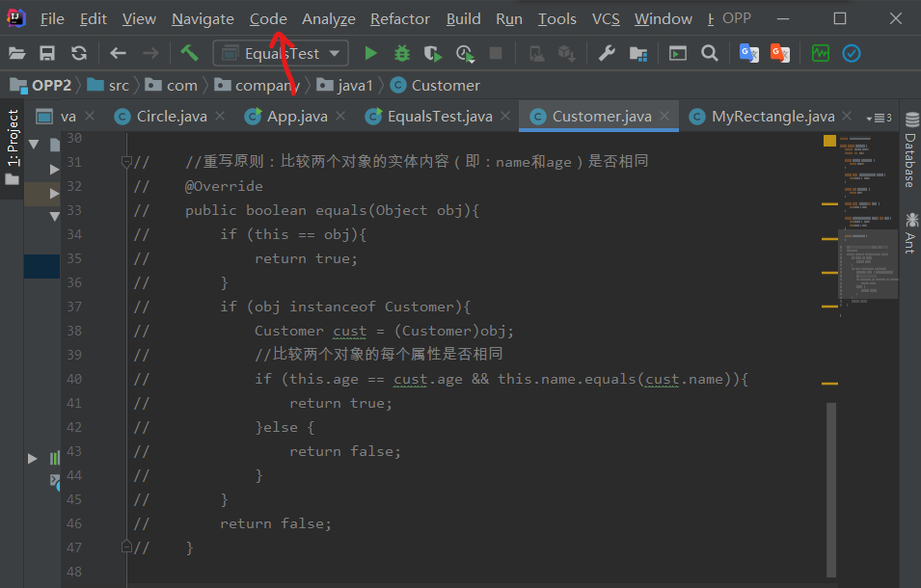Open the Tools menu
This screenshot has height=588, width=921.
click(556, 18)
